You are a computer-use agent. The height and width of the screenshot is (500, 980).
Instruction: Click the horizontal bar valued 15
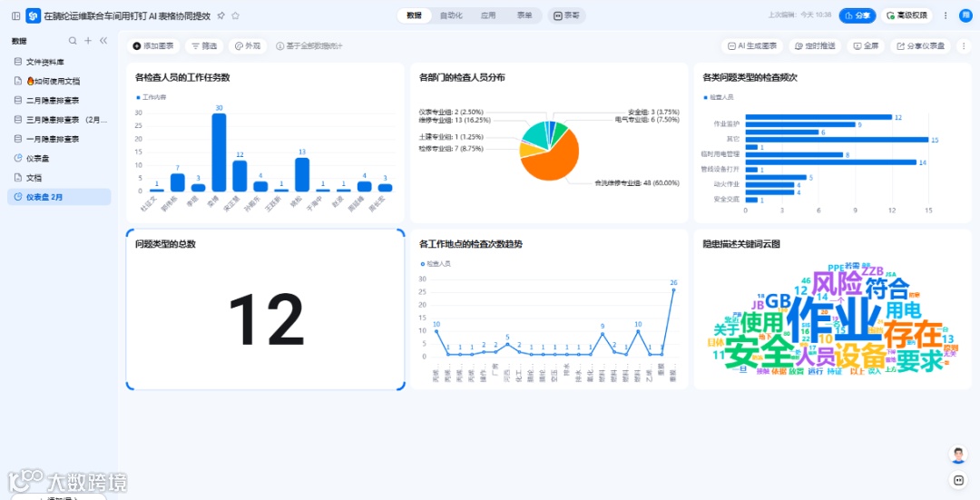[x=837, y=140]
